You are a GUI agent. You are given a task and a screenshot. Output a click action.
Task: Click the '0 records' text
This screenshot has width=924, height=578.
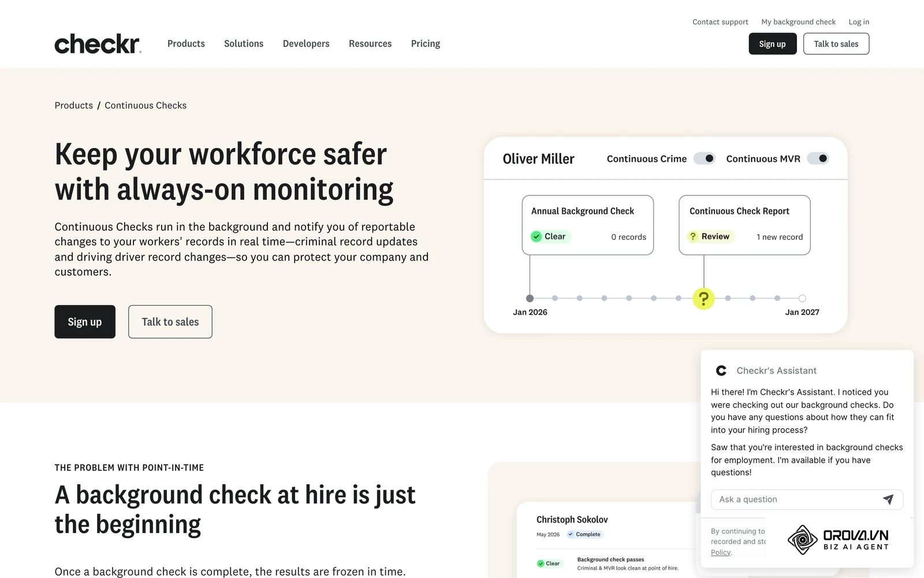628,237
